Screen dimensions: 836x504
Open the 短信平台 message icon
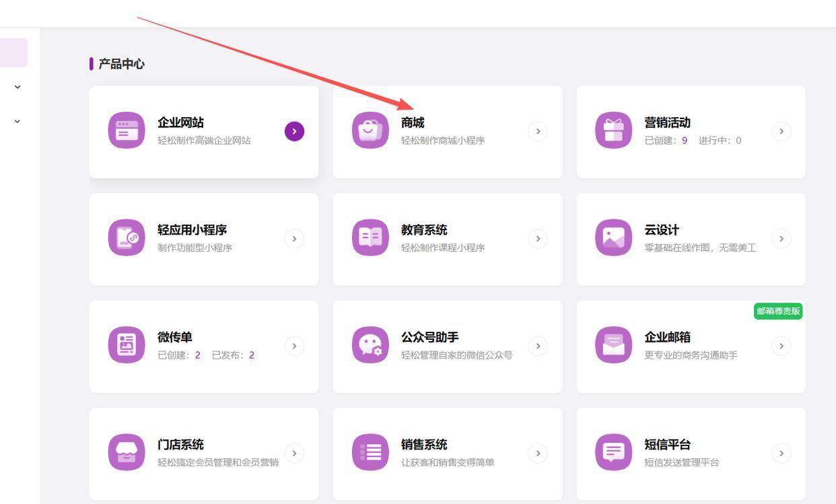613,453
